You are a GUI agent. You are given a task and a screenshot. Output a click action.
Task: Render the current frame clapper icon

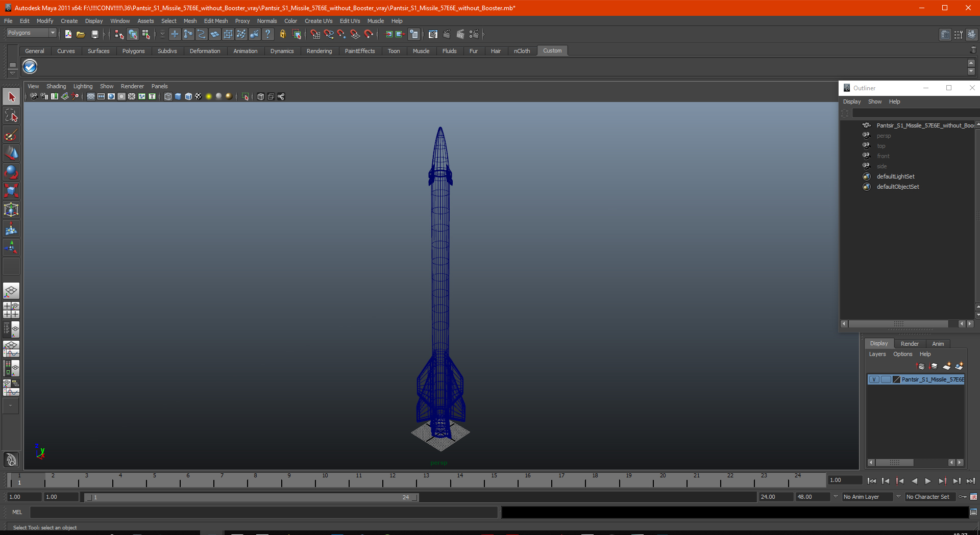447,34
